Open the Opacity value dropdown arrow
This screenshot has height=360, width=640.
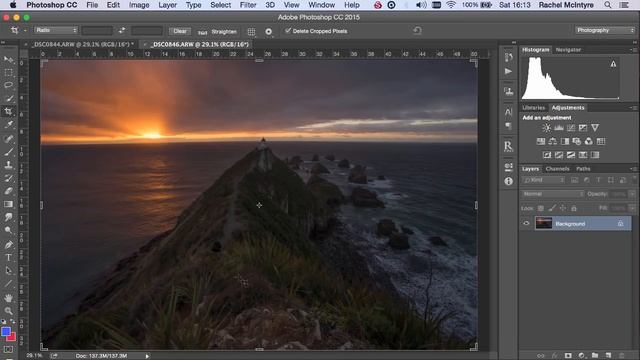point(632,194)
